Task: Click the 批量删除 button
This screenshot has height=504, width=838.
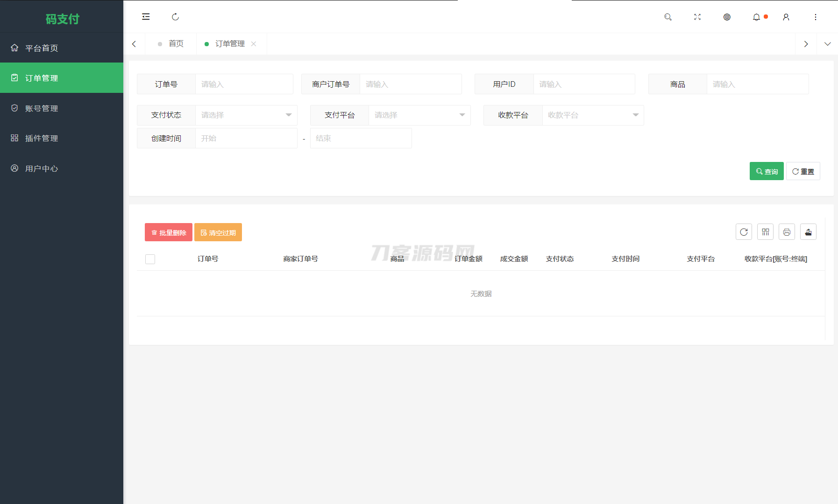Action: point(168,232)
